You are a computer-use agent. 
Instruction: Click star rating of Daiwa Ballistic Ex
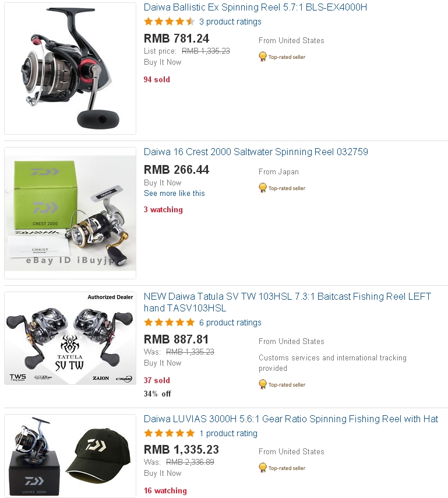[170, 22]
